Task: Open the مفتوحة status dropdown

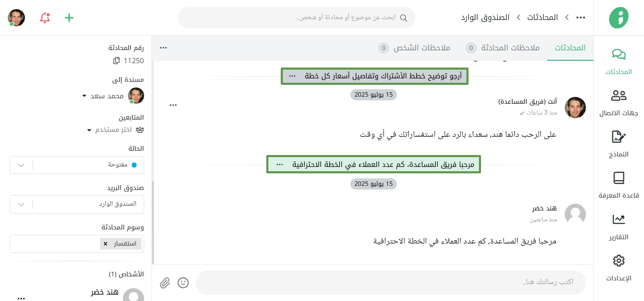Action: 77,165
